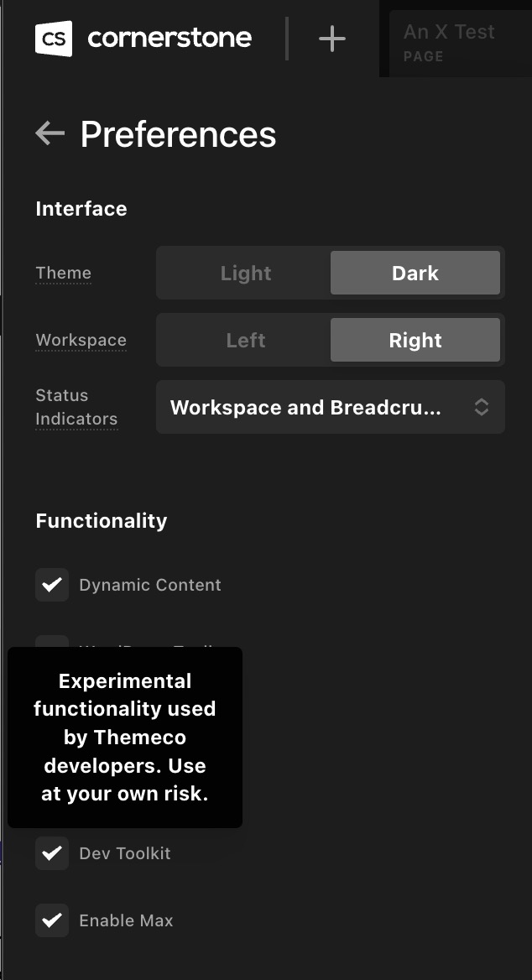Click the cornerstone wordmark text
Screen dimensions: 532x980
170,38
